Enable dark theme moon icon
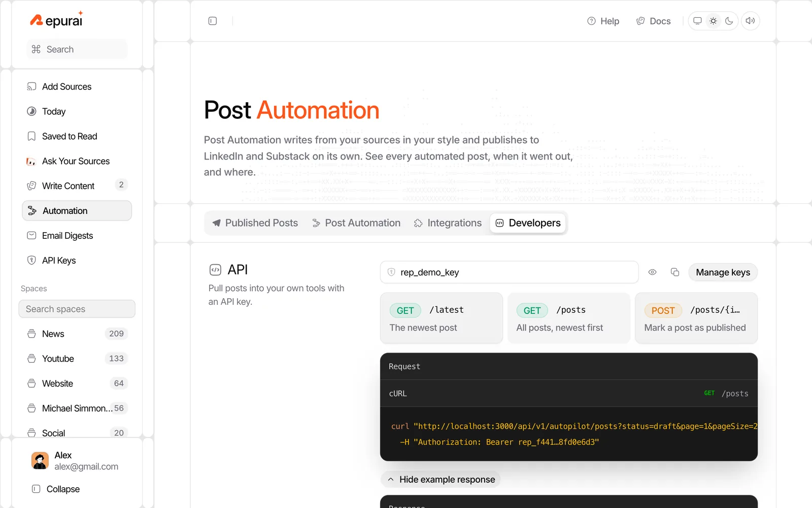Image resolution: width=812 pixels, height=508 pixels. [x=729, y=21]
